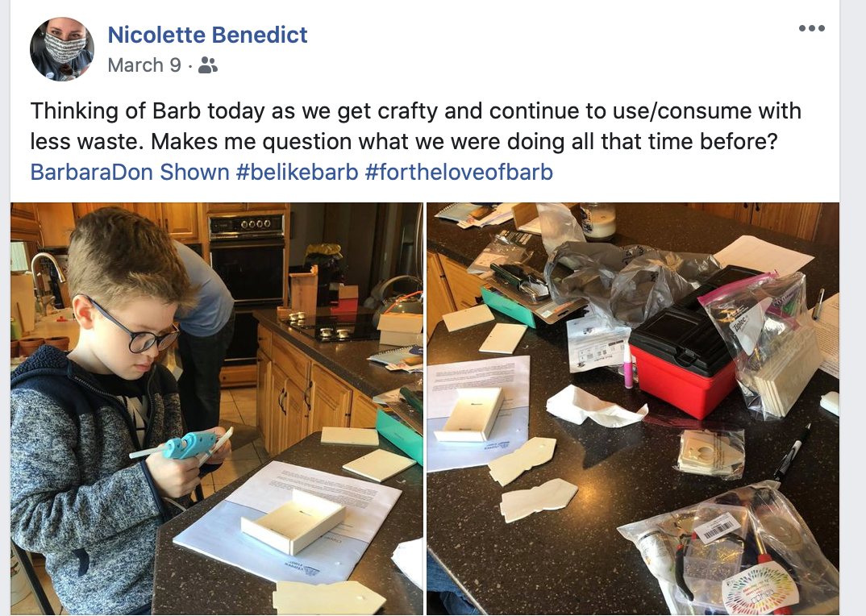Image resolution: width=866 pixels, height=616 pixels.
Task: Click the white candle jar in right photo
Action: [x=598, y=221]
